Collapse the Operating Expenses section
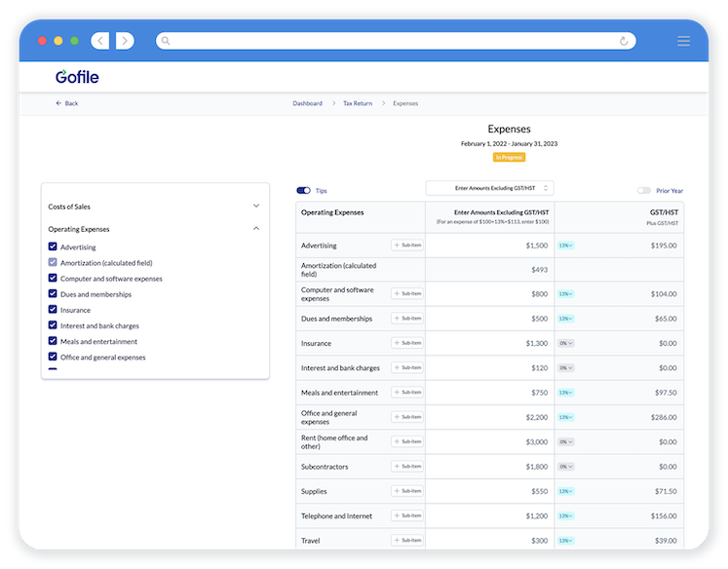The image size is (728, 569). (x=256, y=229)
